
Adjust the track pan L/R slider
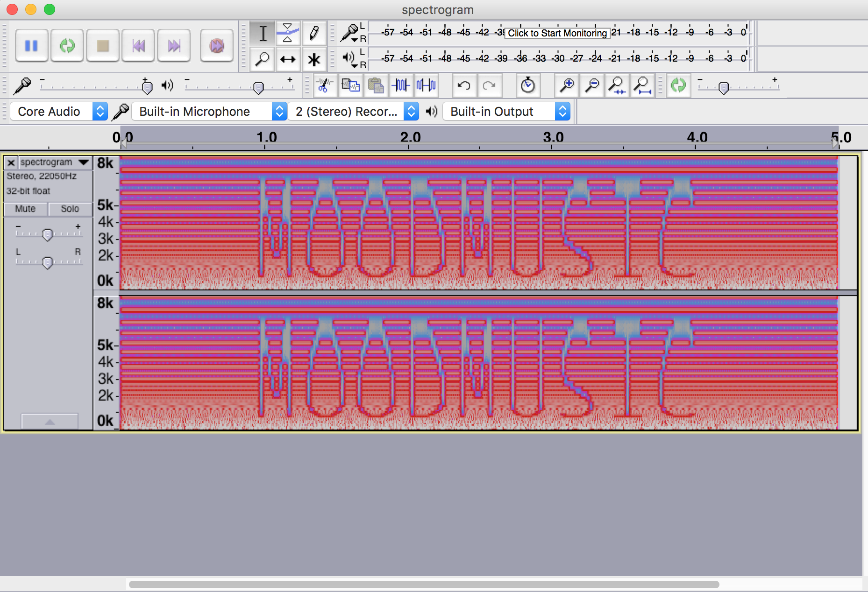click(x=47, y=262)
